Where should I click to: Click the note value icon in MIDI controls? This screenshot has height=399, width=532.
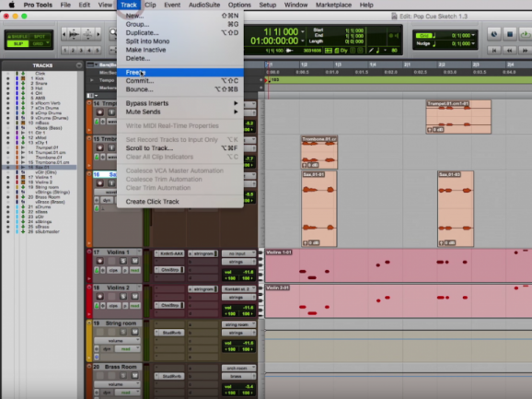point(378,51)
